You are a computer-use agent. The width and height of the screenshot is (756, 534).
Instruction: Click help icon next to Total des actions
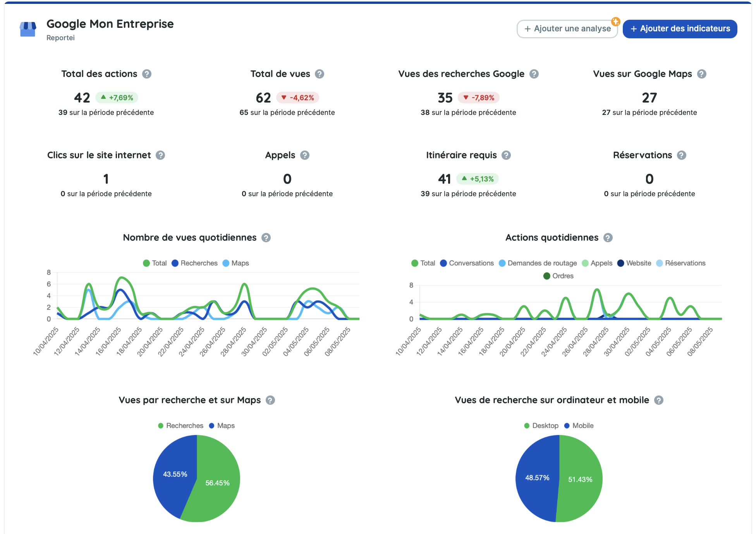[x=147, y=74]
